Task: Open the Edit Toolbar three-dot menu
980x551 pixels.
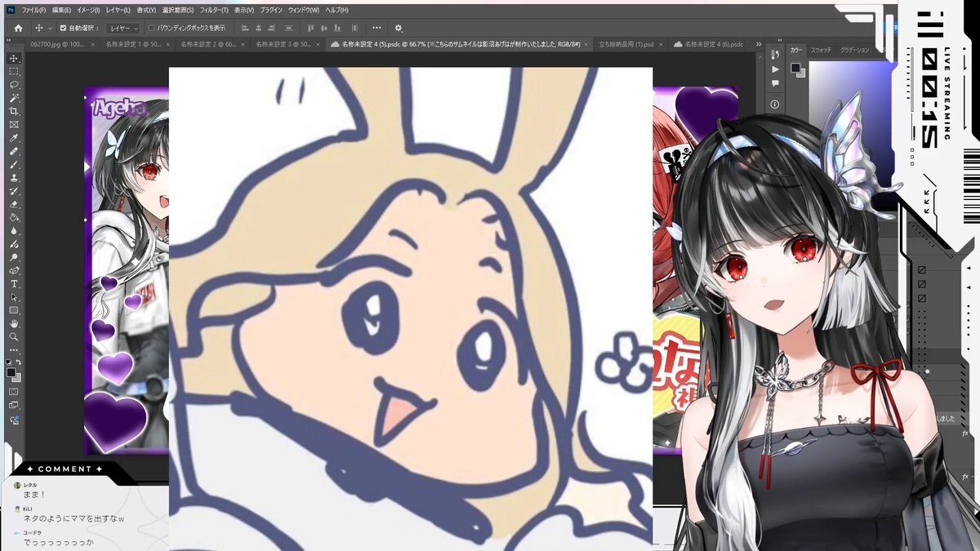Action: (x=14, y=349)
